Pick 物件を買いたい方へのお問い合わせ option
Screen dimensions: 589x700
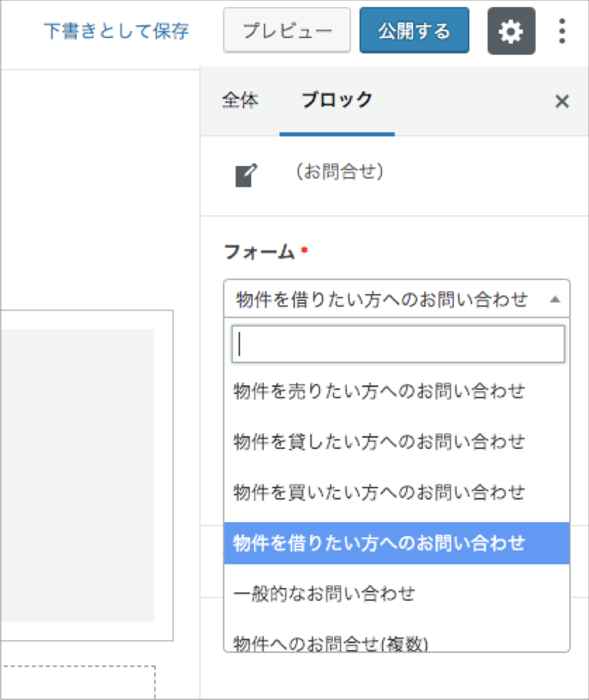(x=379, y=492)
